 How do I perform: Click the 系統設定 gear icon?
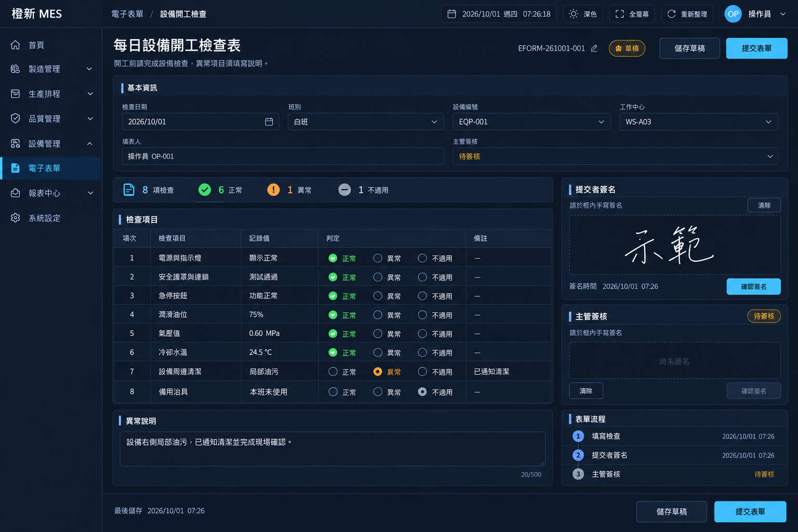pyautogui.click(x=16, y=218)
